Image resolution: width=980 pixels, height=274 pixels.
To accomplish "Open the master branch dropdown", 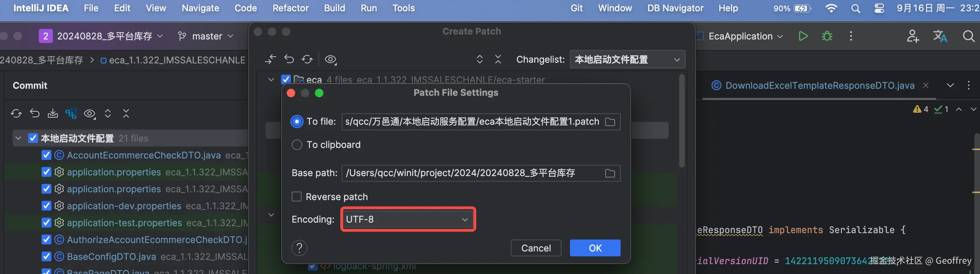I will (x=206, y=36).
